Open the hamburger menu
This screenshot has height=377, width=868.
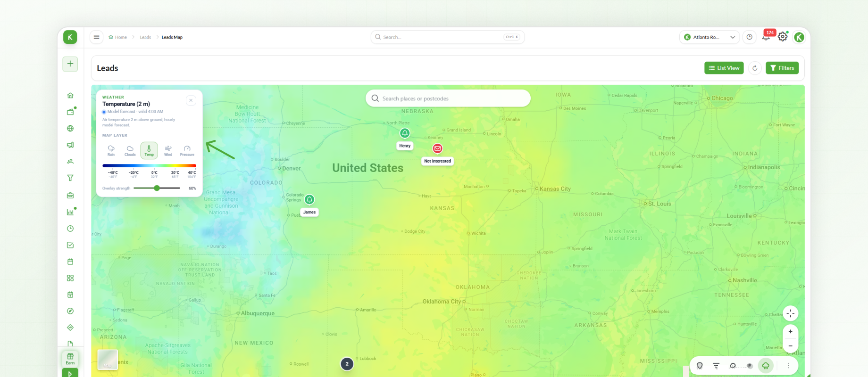[96, 37]
